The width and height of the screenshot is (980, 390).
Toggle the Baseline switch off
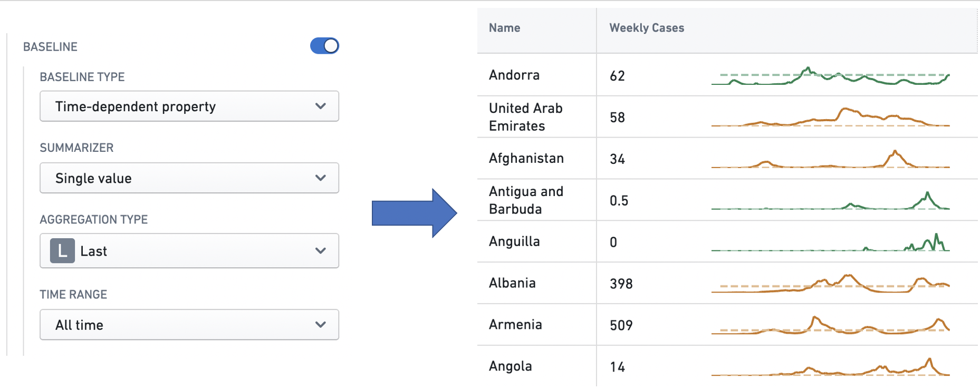[x=324, y=46]
